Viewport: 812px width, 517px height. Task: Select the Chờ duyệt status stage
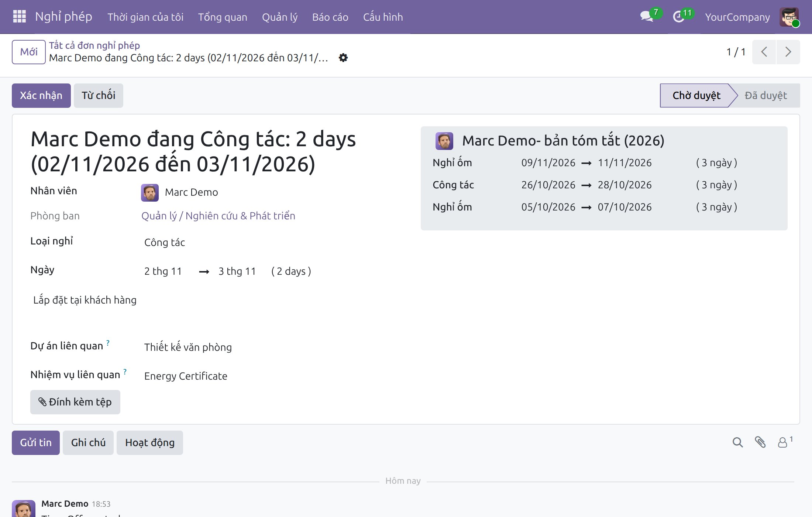coord(696,95)
